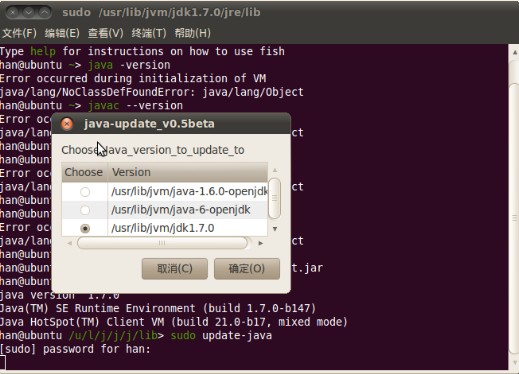Click version list scroll up arrow

[275, 170]
